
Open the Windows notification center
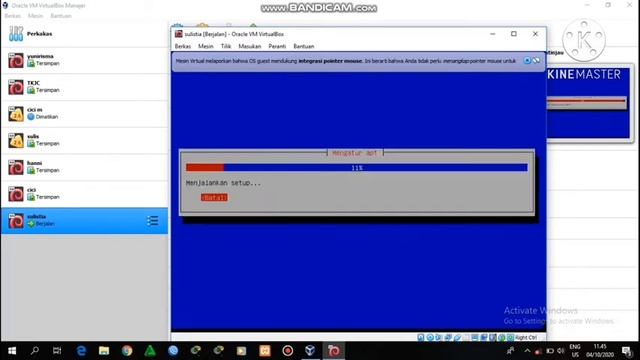coord(627,351)
